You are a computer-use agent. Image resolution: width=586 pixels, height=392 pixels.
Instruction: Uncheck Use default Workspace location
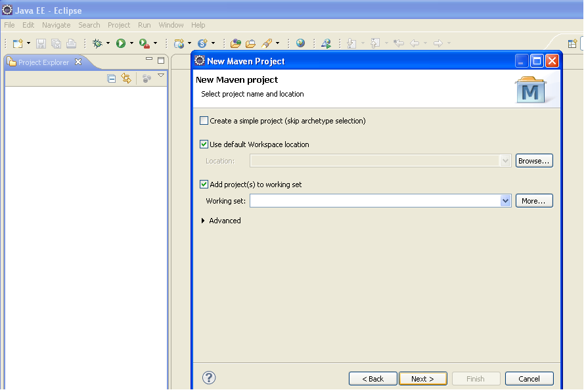click(x=204, y=144)
